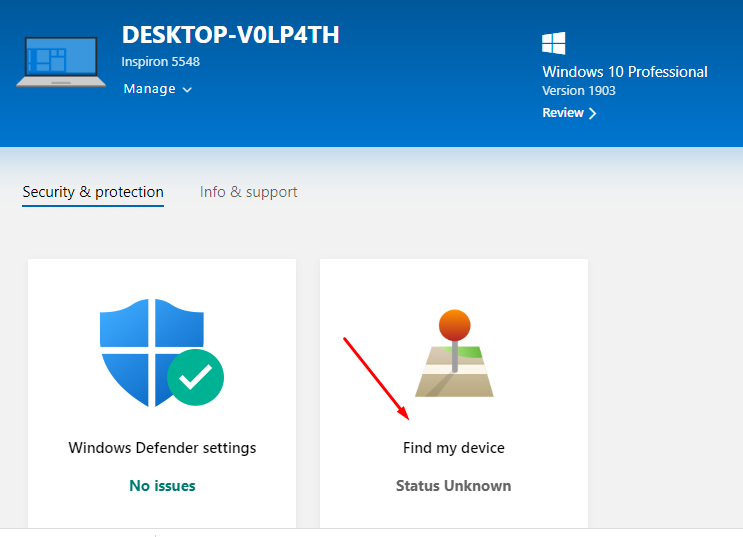Click the chevron next to Review
Image resolution: width=743 pixels, height=537 pixels.
tap(592, 113)
